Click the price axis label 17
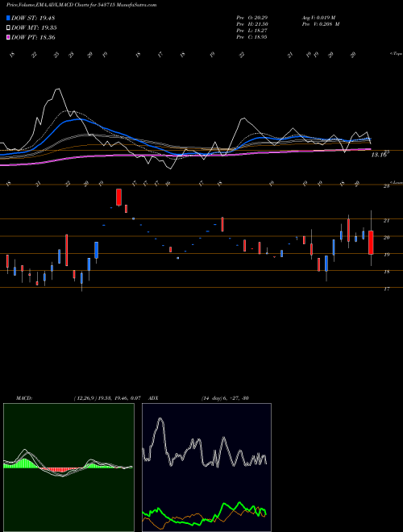Image resolution: width=403 pixels, height=532 pixels. (386, 289)
